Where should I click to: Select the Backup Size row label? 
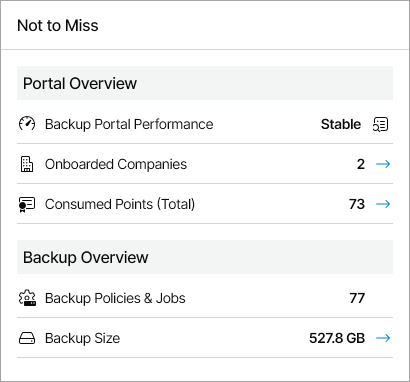[x=82, y=338]
